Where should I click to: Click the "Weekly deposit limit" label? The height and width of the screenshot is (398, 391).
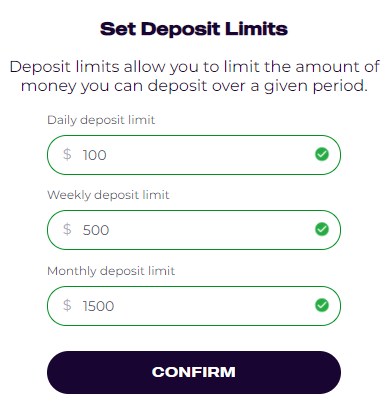click(108, 195)
